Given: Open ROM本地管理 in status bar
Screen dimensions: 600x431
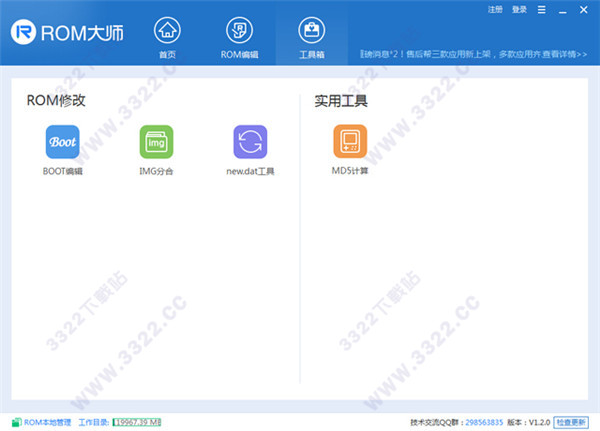Looking at the screenshot, I should (47, 422).
